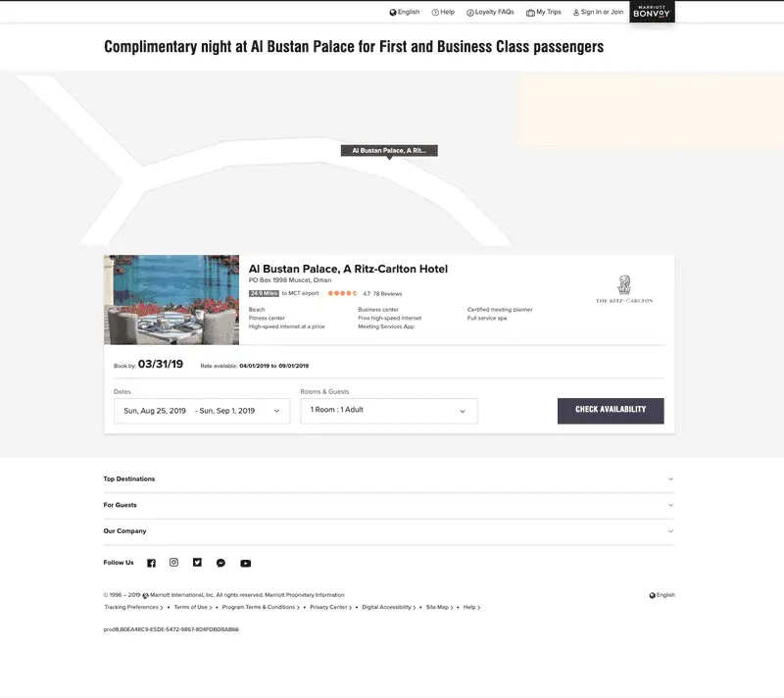Open the Facebook icon in Follow Us

point(152,563)
